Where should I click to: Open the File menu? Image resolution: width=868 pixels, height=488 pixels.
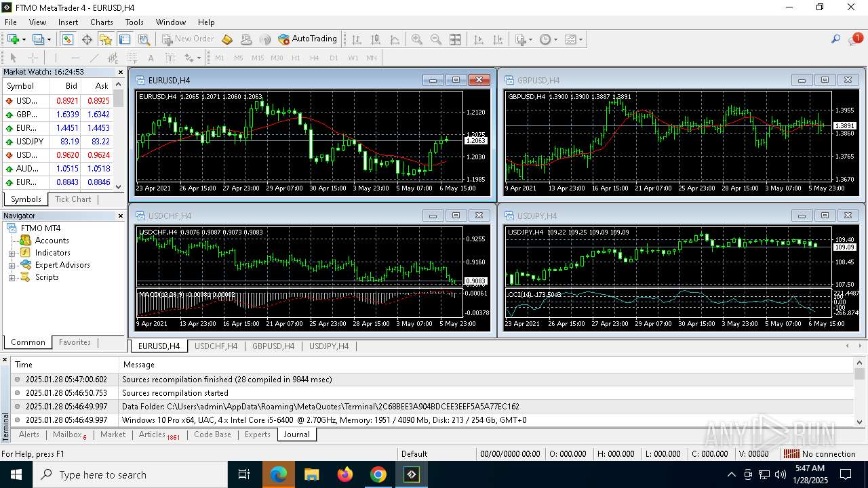[11, 22]
